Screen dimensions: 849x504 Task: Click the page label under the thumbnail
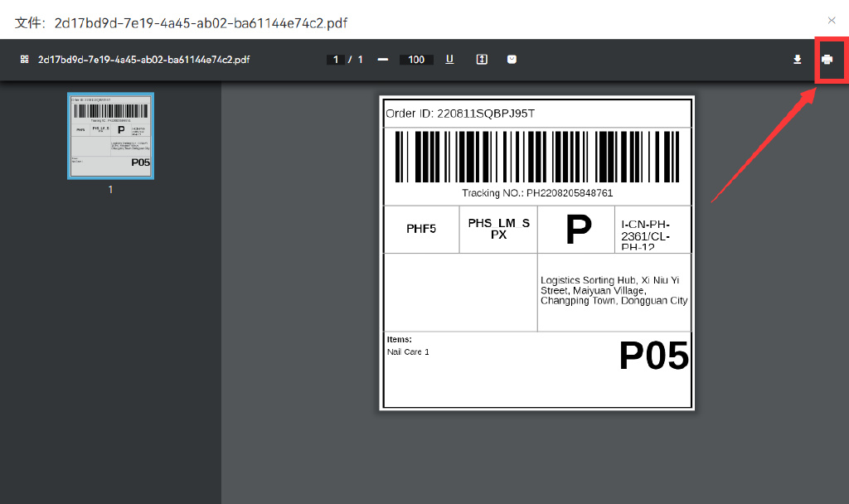110,190
